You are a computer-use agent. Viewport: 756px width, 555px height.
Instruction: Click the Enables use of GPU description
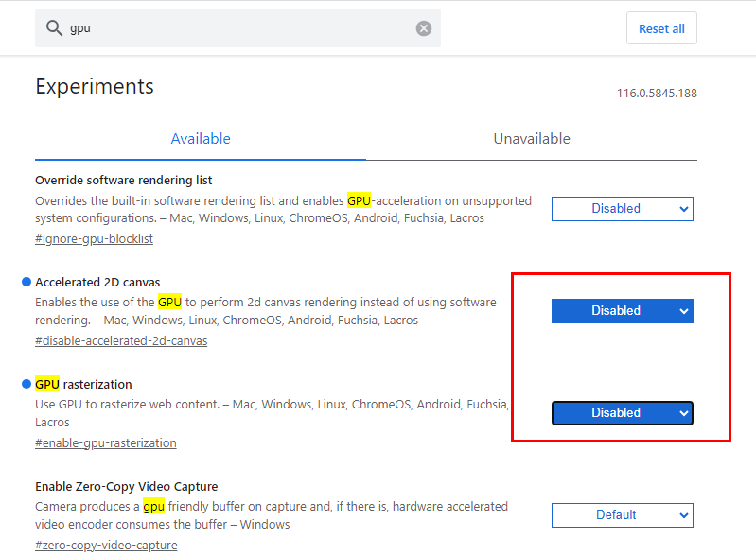pos(266,311)
